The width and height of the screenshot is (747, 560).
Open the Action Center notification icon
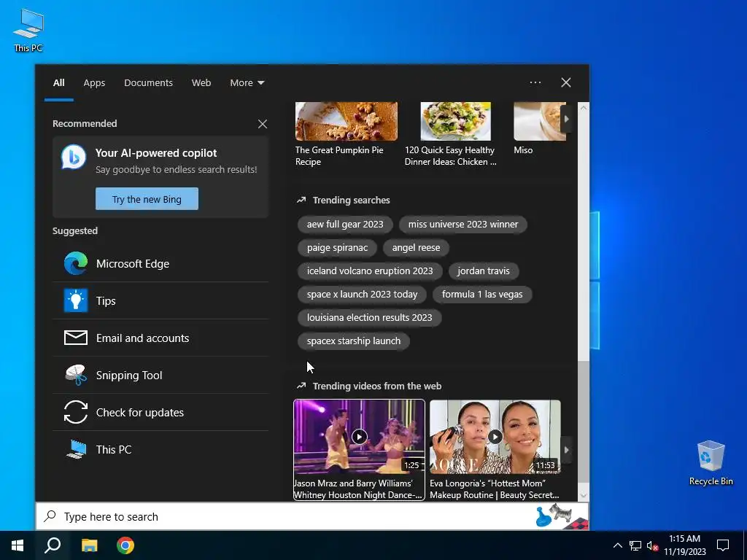pyautogui.click(x=723, y=545)
